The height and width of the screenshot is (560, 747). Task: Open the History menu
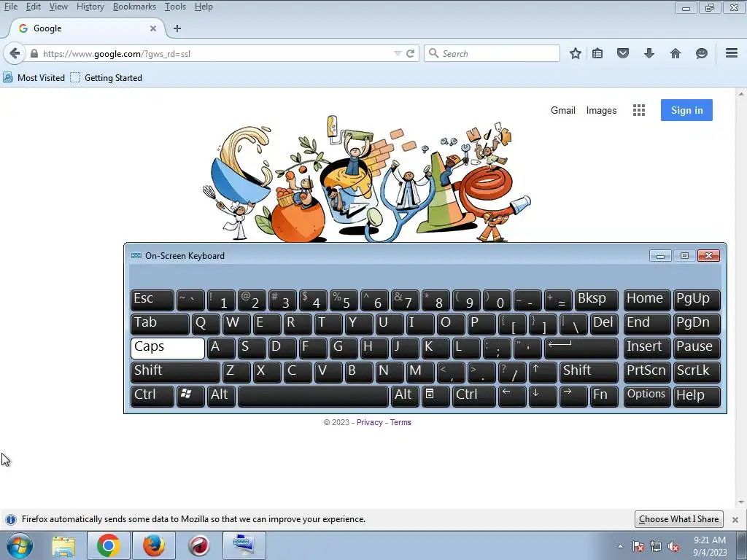pos(90,7)
